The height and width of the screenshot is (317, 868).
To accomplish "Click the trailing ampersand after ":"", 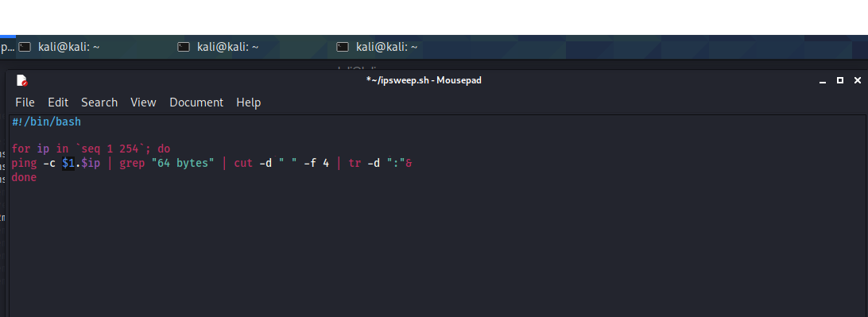I will pyautogui.click(x=409, y=163).
